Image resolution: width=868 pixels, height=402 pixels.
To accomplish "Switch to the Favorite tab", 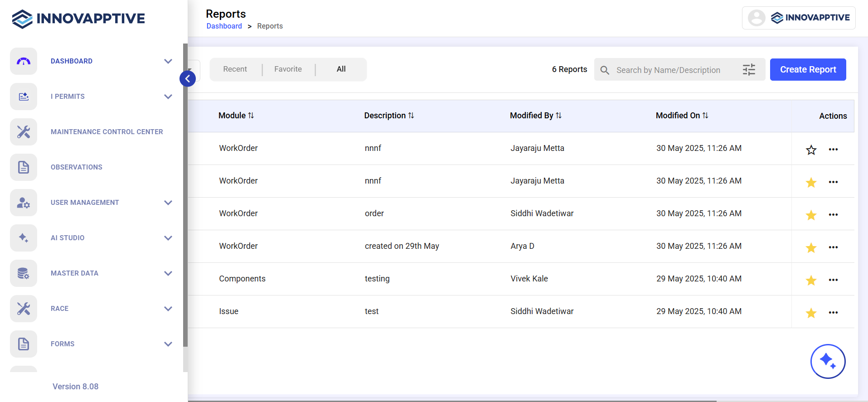I will point(288,69).
